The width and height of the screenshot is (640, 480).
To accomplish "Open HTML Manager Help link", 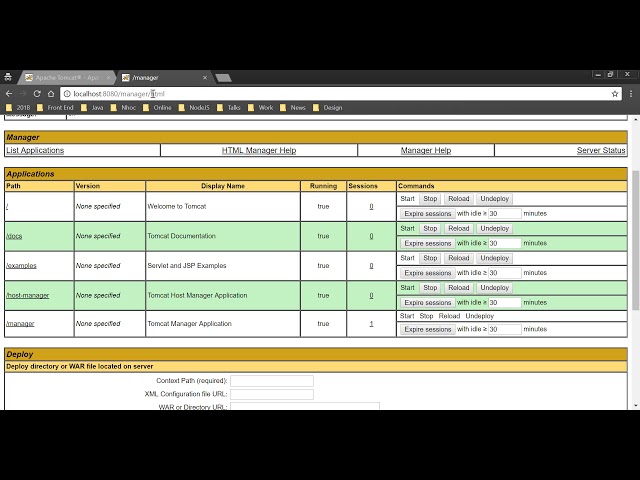I will click(x=259, y=150).
